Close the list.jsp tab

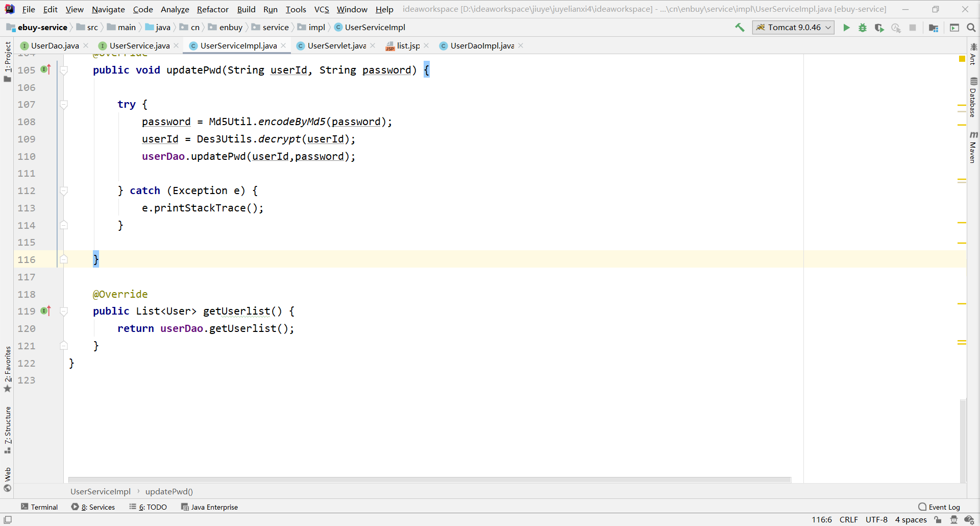pyautogui.click(x=426, y=46)
